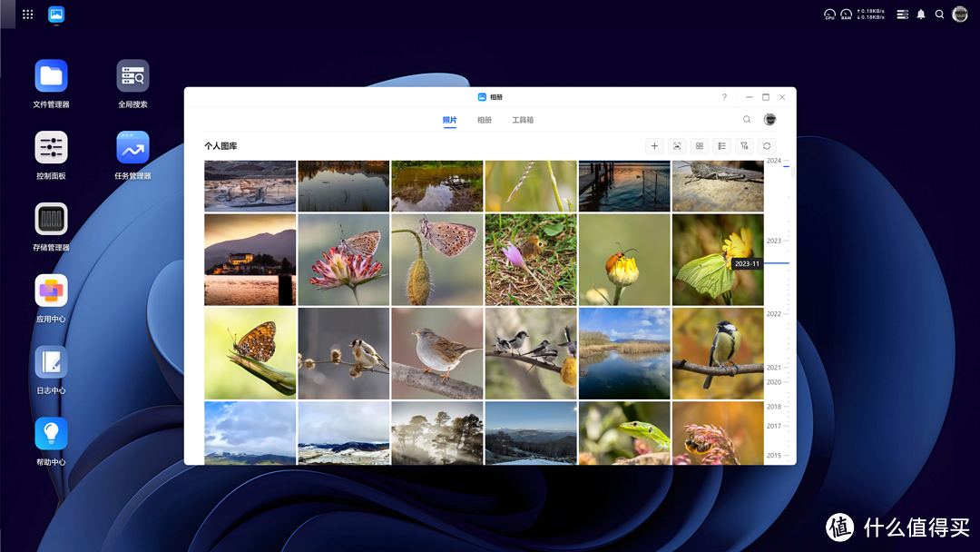Open the wooden dock at dusk photo
Screen dimensions: 980x552
624,186
